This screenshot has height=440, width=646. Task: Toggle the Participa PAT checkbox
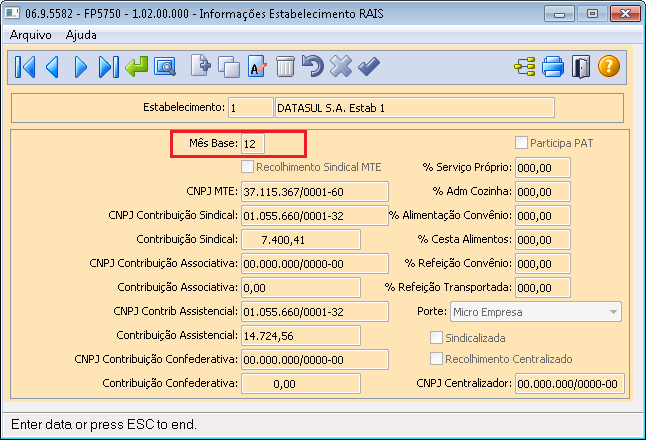(x=521, y=143)
